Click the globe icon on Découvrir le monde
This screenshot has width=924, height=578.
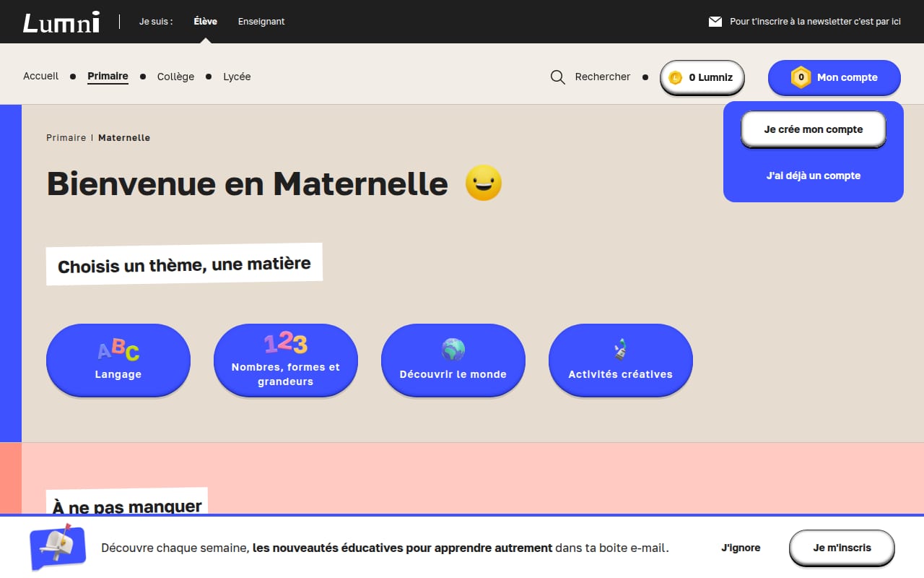(x=453, y=350)
